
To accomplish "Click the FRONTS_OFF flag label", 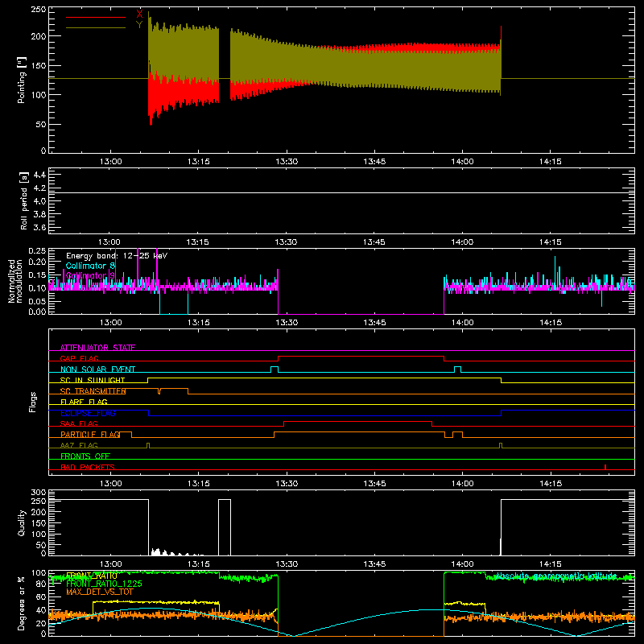I will coord(85,456).
